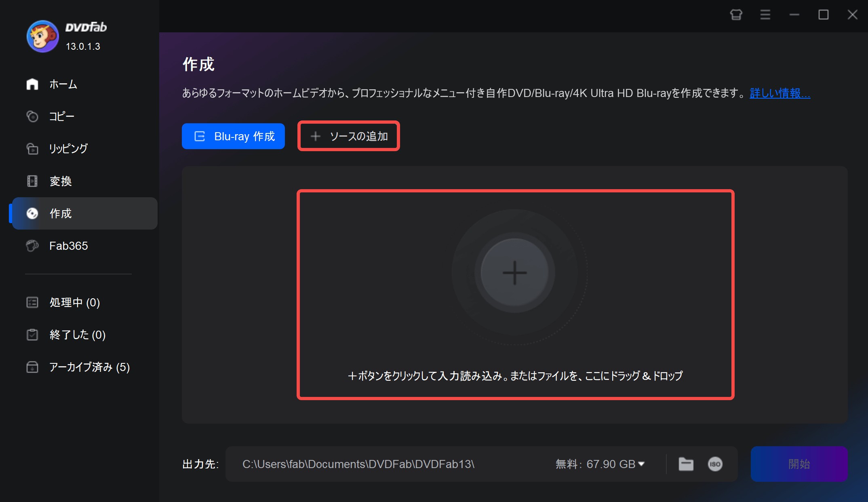Minimize the DVDFab window

point(794,15)
